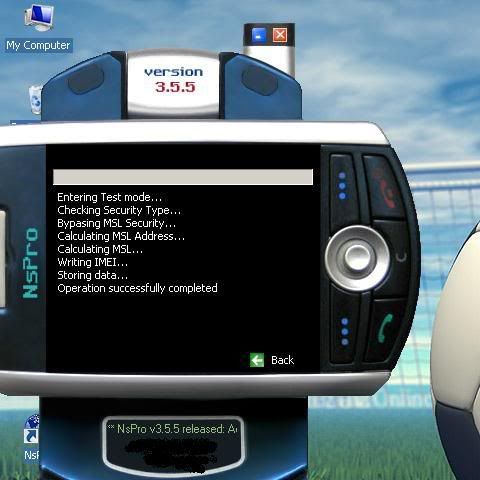Select 'Writing IMEI...' log line
This screenshot has height=480, width=480.
[x=92, y=262]
